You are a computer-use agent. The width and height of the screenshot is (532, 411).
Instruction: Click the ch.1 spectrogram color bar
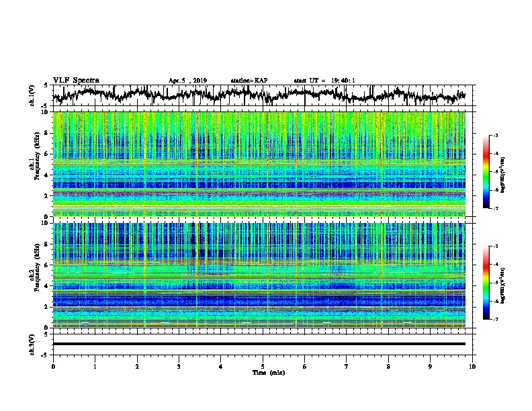pos(486,172)
